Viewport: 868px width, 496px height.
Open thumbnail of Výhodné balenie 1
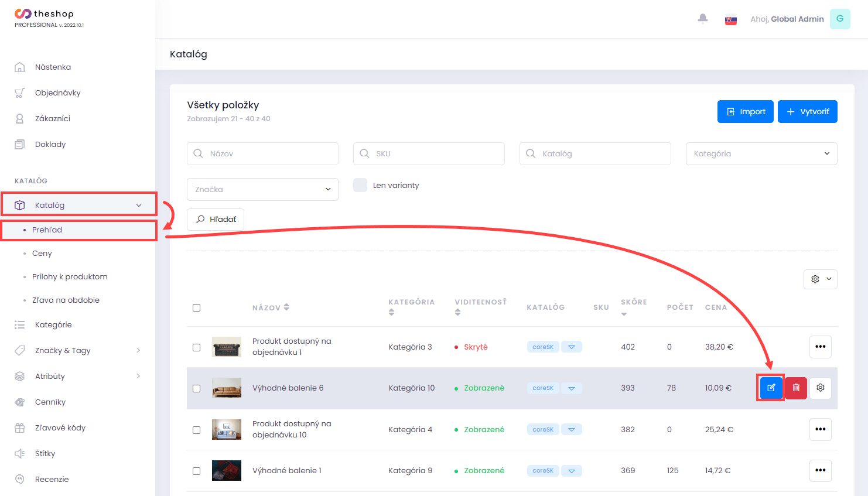click(x=227, y=470)
